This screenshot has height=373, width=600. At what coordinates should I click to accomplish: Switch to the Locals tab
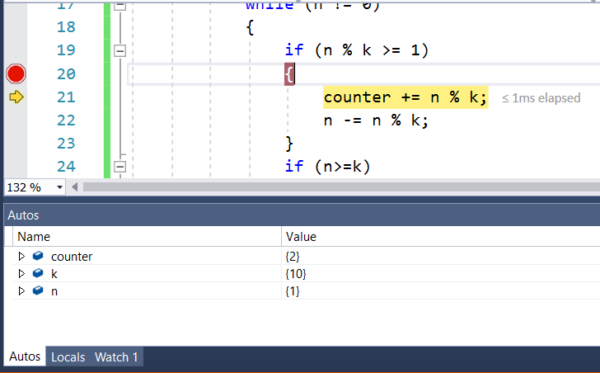point(68,357)
